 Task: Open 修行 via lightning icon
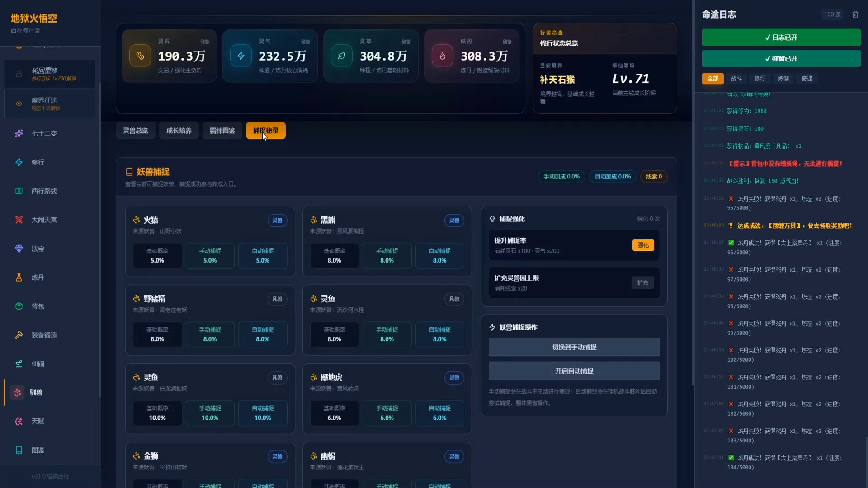click(x=19, y=162)
